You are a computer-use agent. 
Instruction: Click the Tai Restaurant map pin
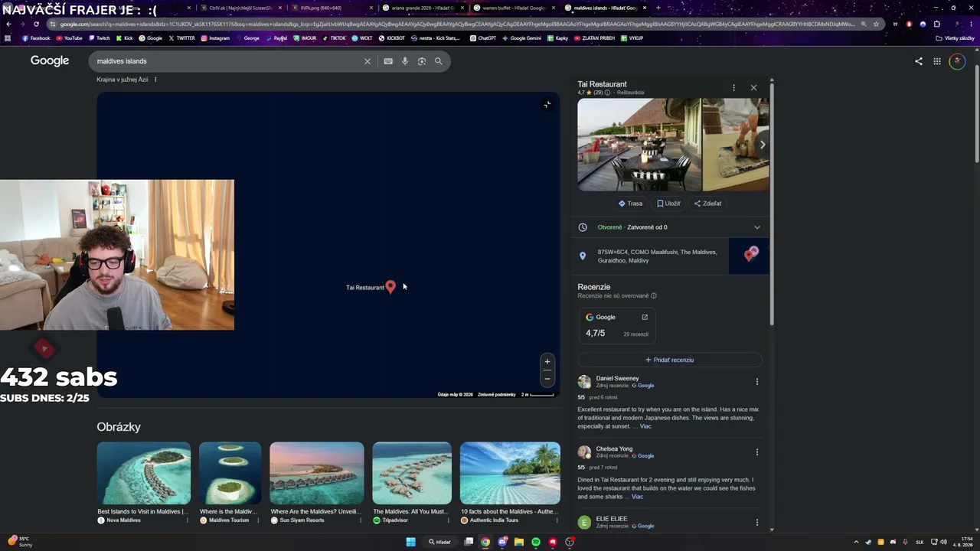(390, 286)
